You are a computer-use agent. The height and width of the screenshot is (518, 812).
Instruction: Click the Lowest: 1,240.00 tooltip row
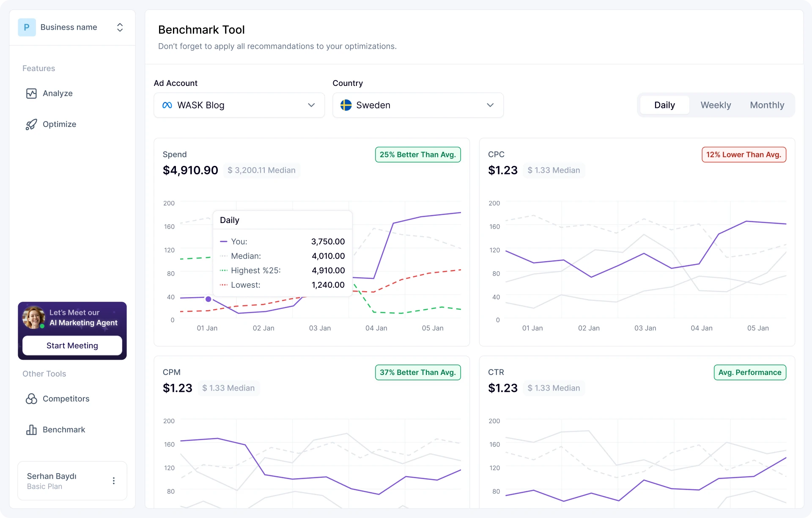coord(283,285)
